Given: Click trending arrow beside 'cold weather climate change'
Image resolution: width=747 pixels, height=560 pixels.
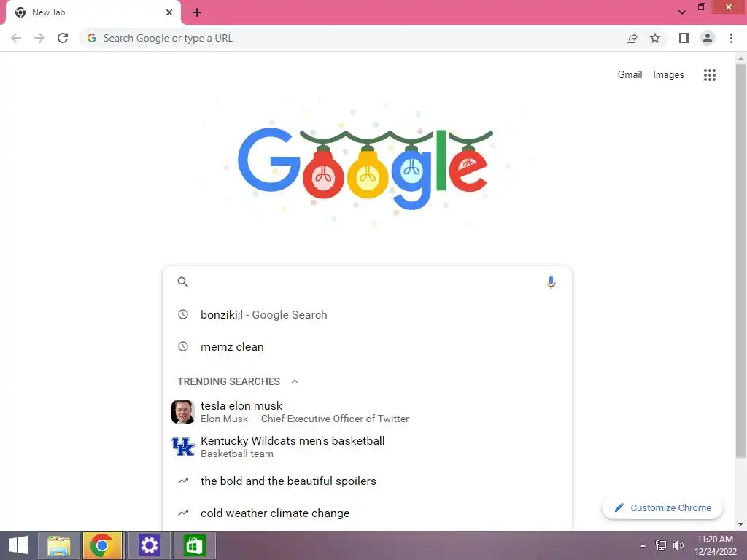Looking at the screenshot, I should coord(183,513).
